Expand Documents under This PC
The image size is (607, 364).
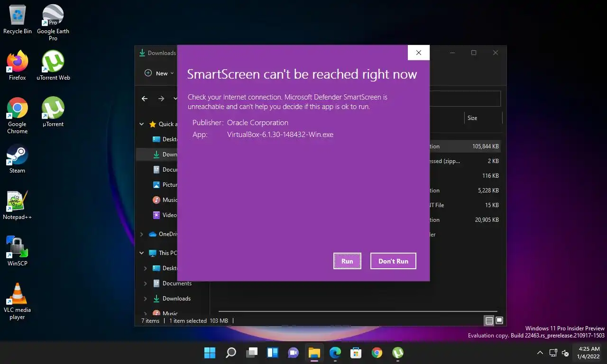(146, 283)
